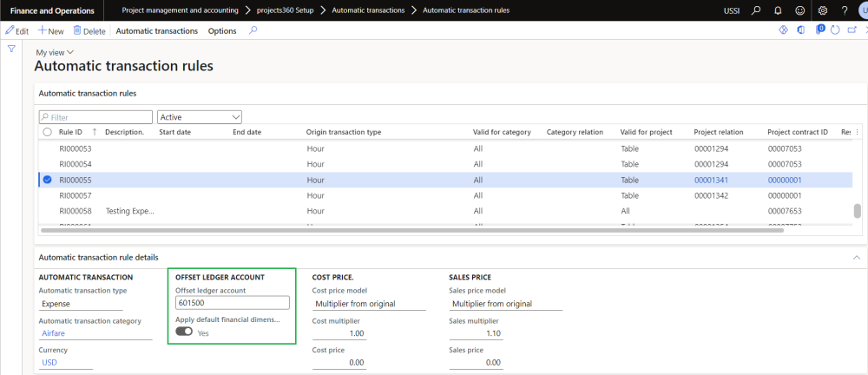Open the Options menu tab
This screenshot has height=375, width=868.
pos(222,30)
